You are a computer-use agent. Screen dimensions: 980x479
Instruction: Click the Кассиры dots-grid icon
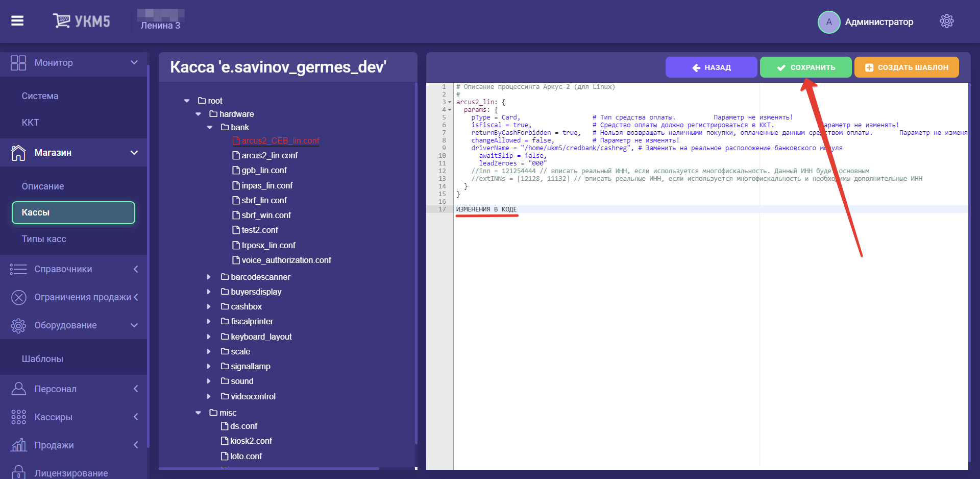[x=18, y=417]
